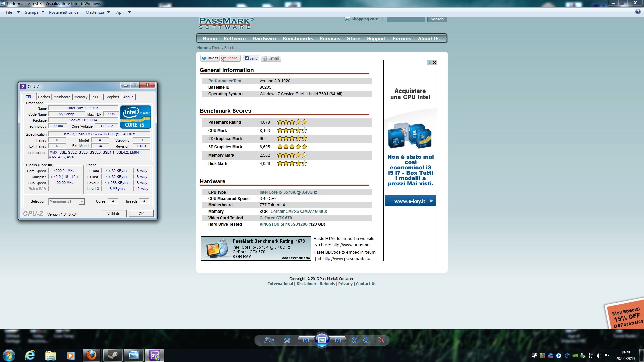Click the BBCode embed field
The width and height of the screenshot is (644, 362).
tap(342, 259)
